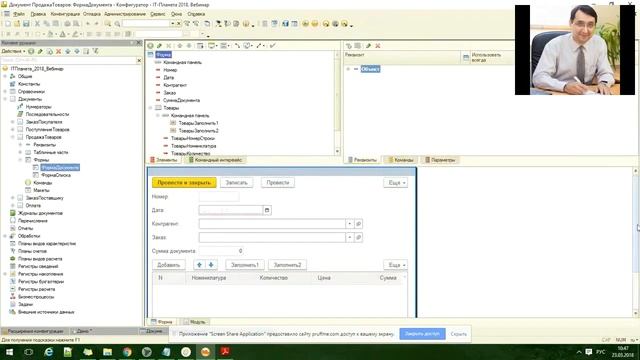Switch to the Команды tab
The image size is (640, 360).
pos(401,160)
